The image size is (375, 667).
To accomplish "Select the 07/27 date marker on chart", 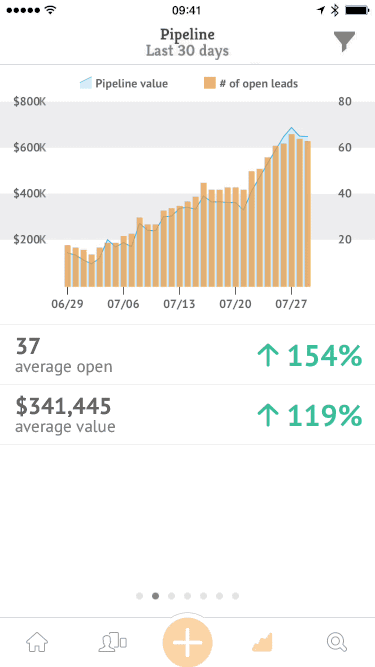I will click(291, 305).
